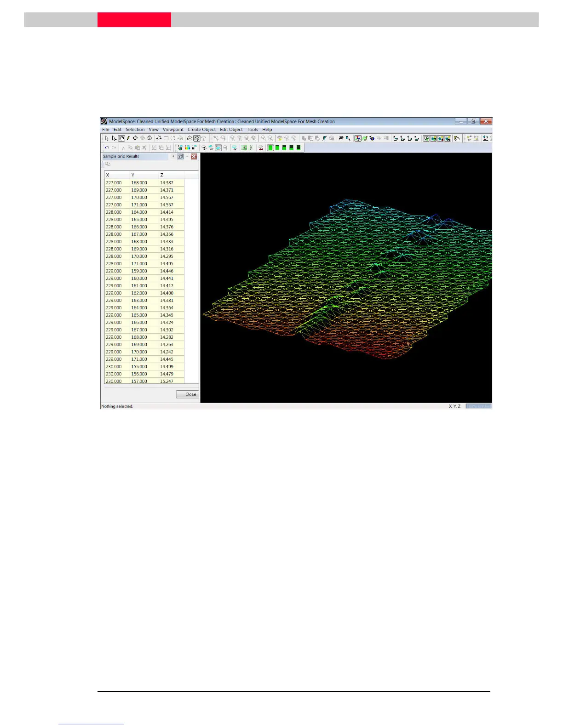The width and height of the screenshot is (563, 728).
Task: Close the Sample Grid Results panel
Action: (194, 156)
